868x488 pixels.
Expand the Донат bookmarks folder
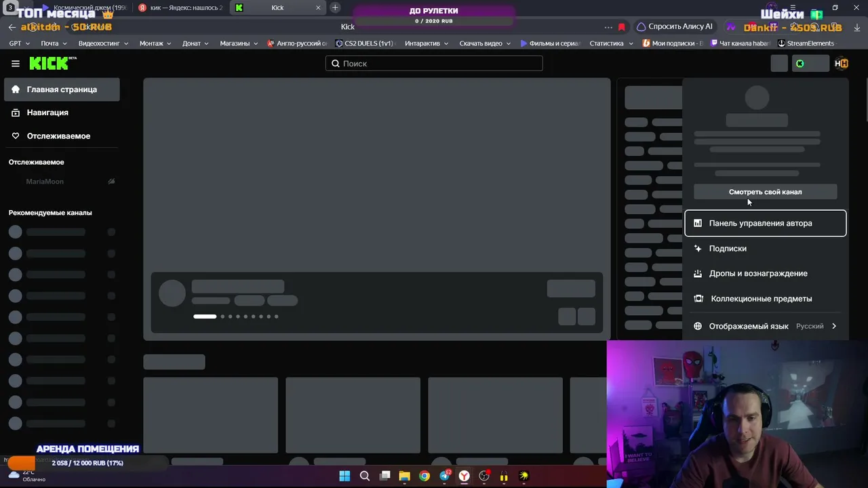coord(196,43)
